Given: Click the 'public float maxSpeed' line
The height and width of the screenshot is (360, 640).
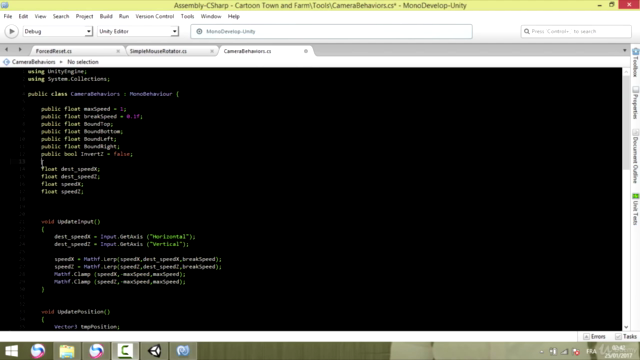Looking at the screenshot, I should tap(83, 109).
